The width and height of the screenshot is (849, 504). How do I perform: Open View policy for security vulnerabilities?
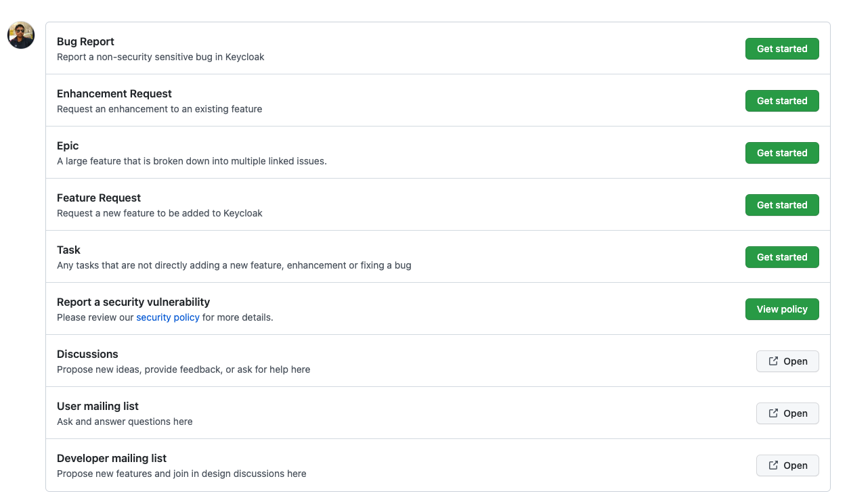pos(782,308)
